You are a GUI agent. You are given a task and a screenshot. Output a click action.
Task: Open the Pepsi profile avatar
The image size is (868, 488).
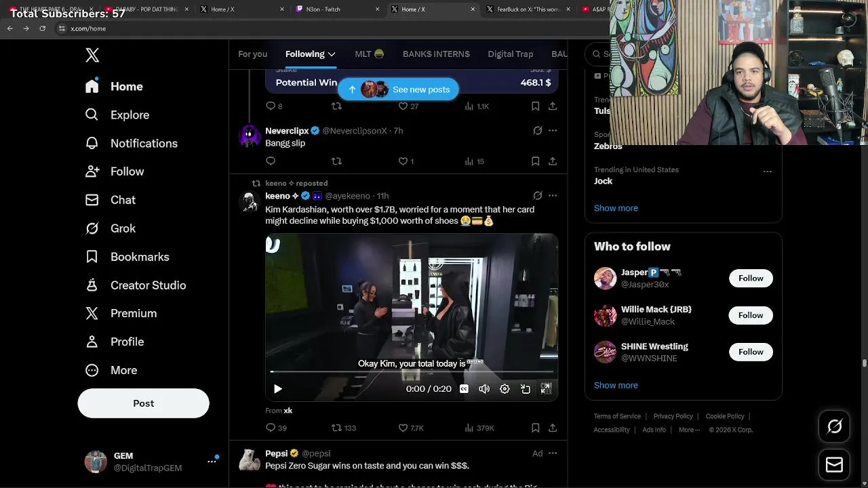[x=250, y=459]
